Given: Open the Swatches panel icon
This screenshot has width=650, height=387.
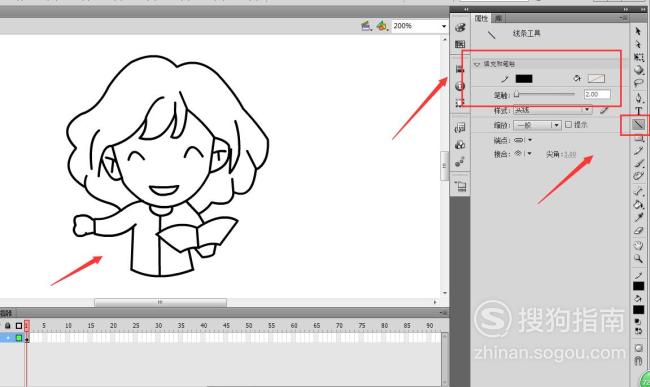Looking at the screenshot, I should coord(460,44).
